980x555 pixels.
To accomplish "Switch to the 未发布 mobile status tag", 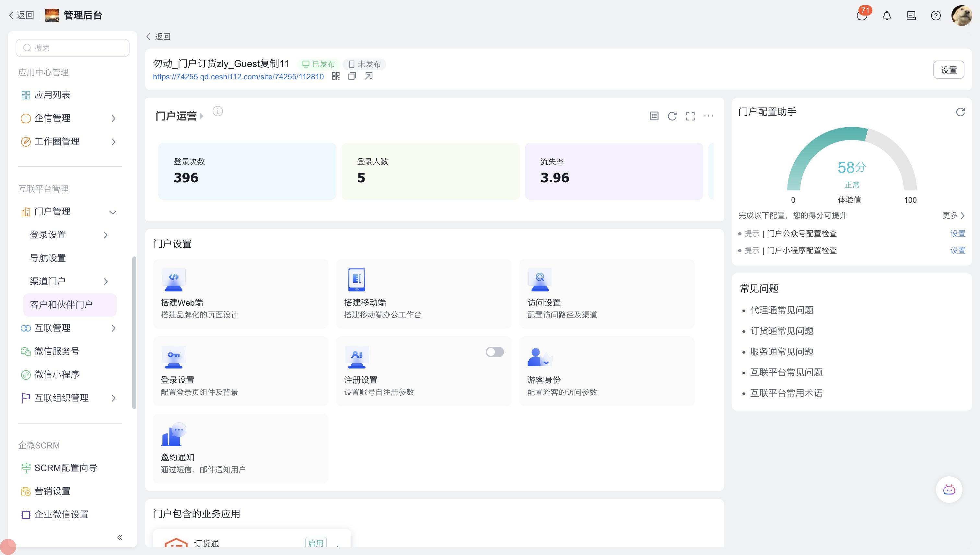I will coord(364,64).
